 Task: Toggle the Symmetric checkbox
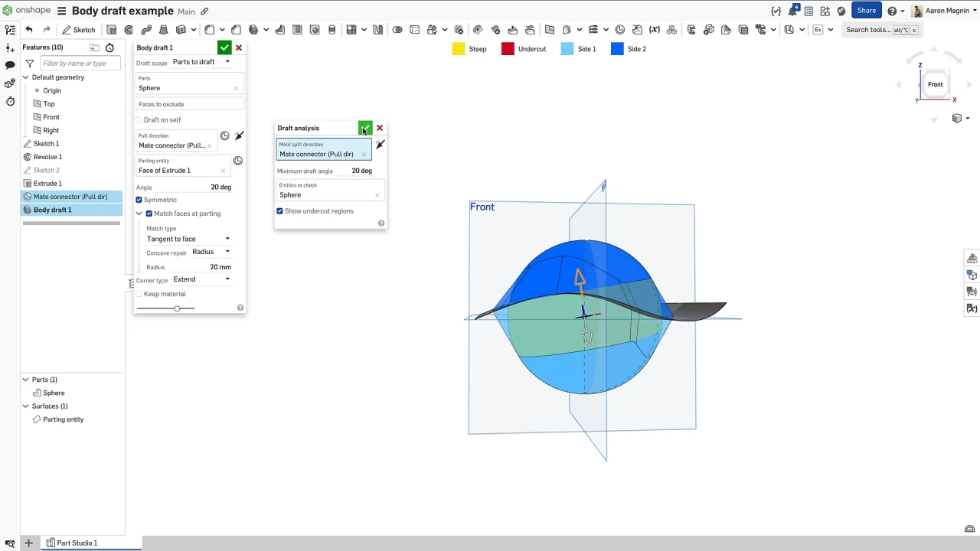coord(139,200)
